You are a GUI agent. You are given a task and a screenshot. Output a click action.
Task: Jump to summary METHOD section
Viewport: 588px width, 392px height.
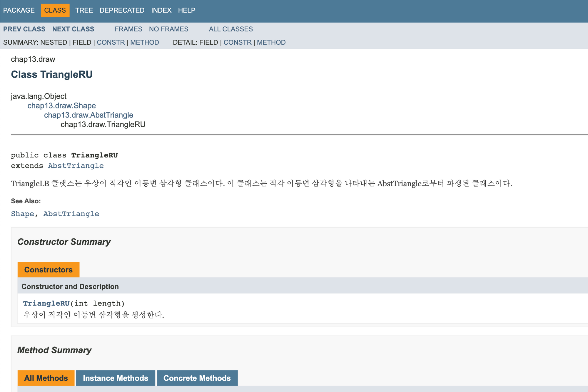click(x=144, y=42)
